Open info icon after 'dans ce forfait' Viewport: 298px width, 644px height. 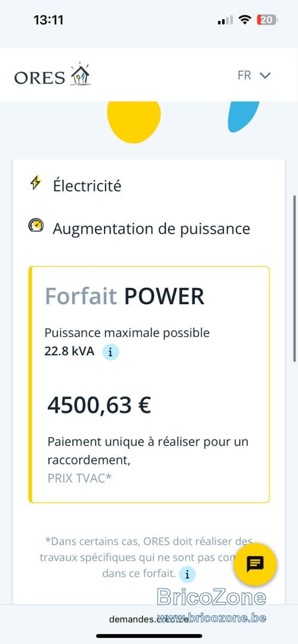[x=188, y=574]
